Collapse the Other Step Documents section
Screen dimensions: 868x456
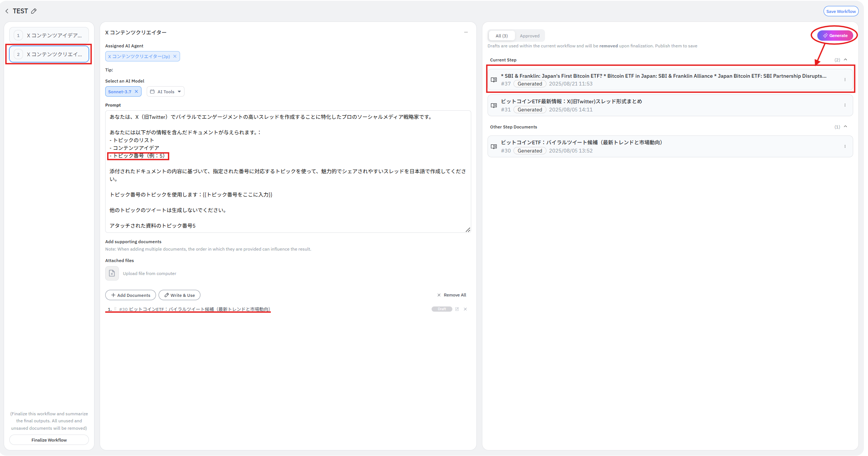(845, 127)
